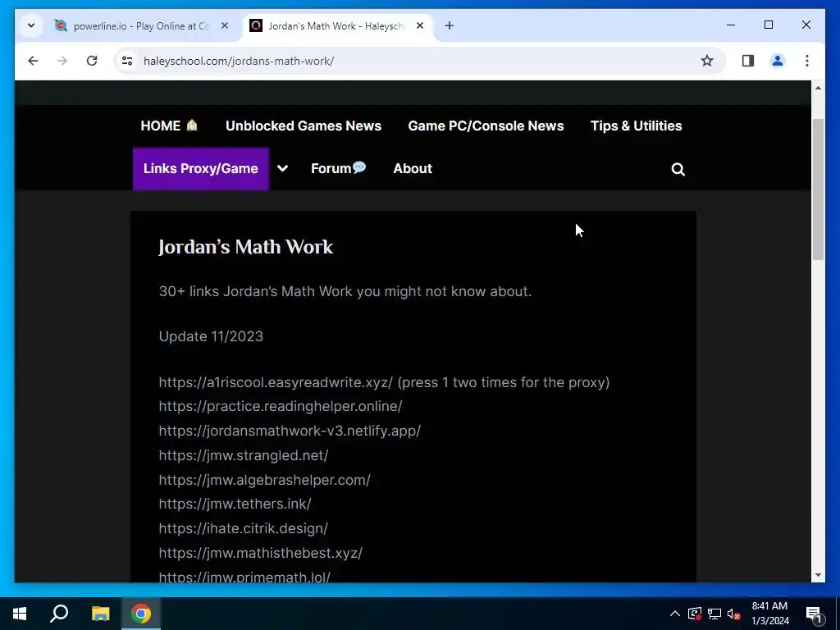Click the page vertical scrollbar thumb

tap(818, 189)
